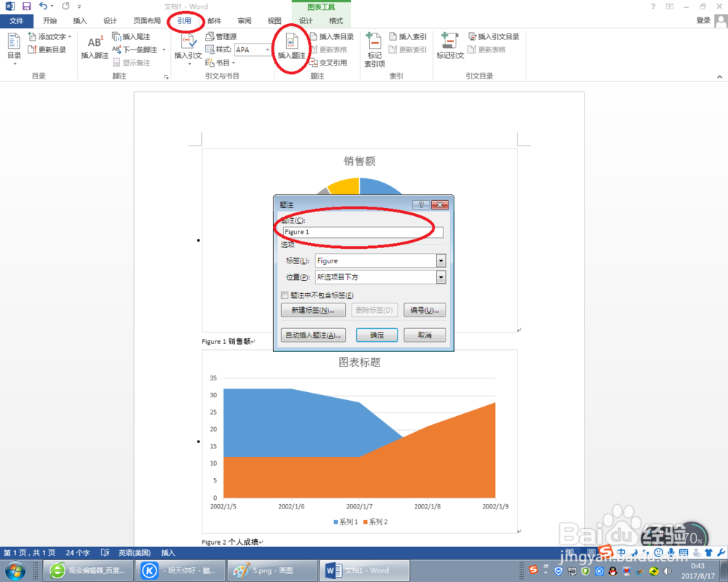
Task: Enable the 题注中不包含标签 checkbox
Action: coord(283,295)
